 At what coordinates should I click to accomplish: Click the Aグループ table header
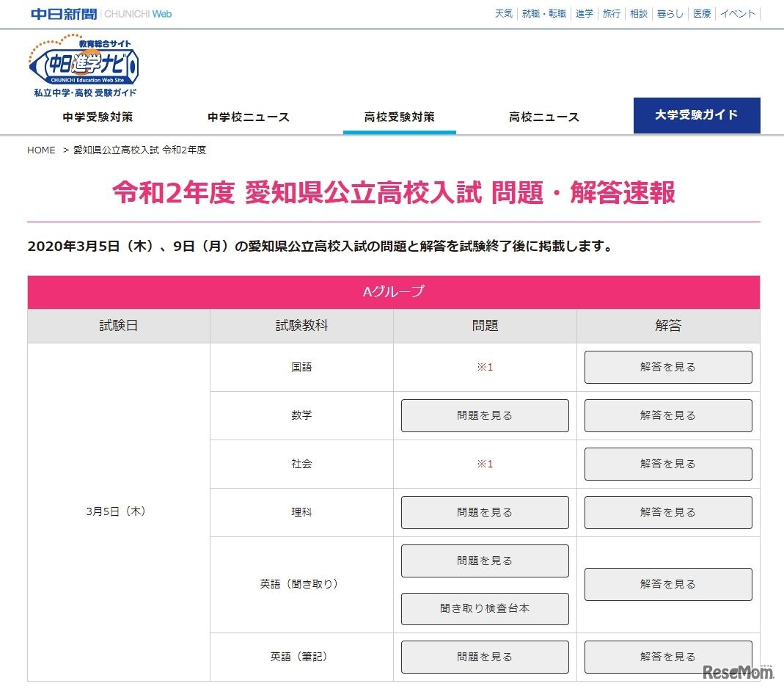pos(394,292)
